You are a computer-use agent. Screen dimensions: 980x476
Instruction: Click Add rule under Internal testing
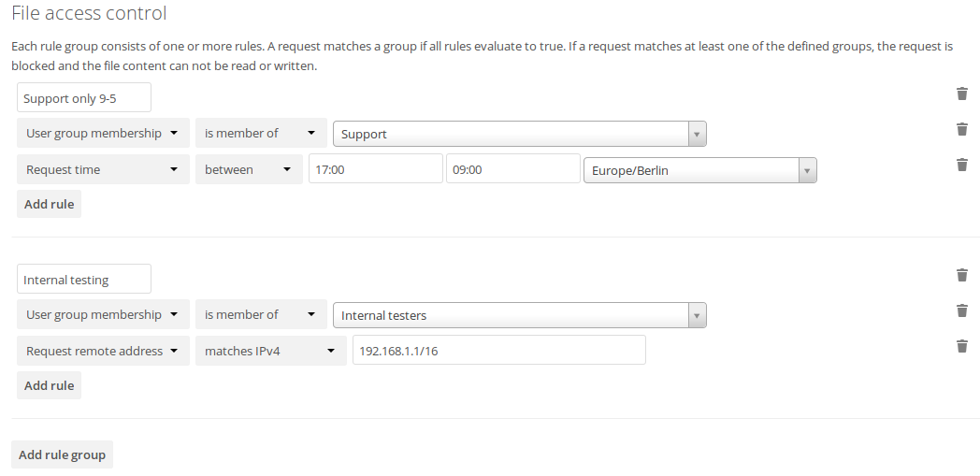point(49,385)
